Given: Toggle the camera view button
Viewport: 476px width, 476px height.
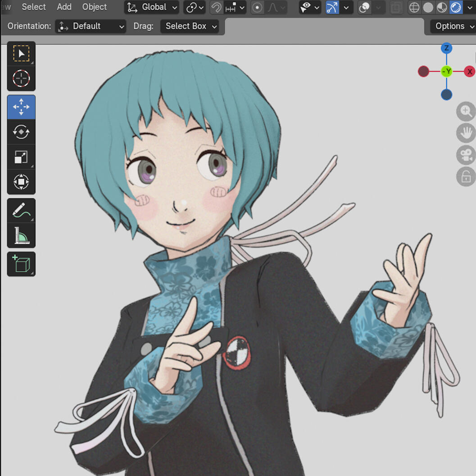Looking at the screenshot, I should coord(466,155).
